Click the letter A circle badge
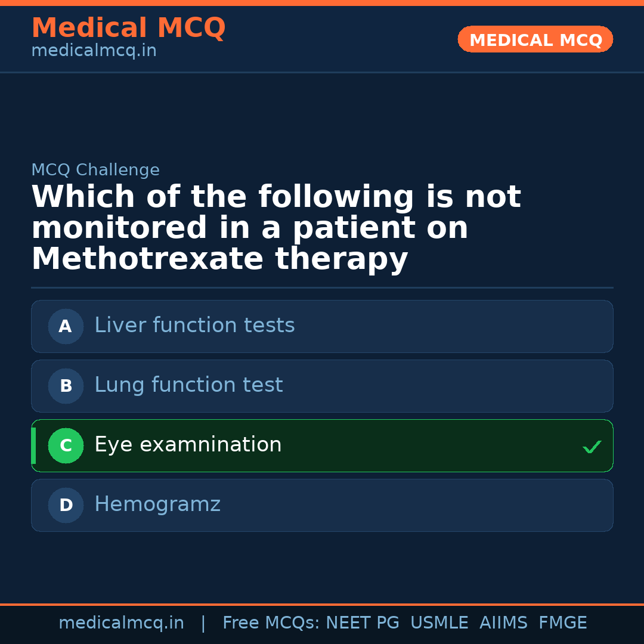Viewport: 644px width, 644px height. coord(66,326)
